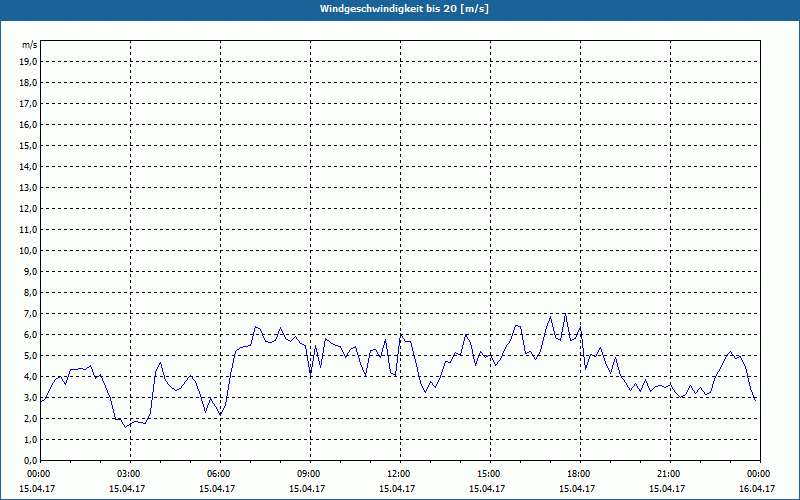Pick the "8,0" y-axis label
The height and width of the screenshot is (500, 800).
pos(31,292)
